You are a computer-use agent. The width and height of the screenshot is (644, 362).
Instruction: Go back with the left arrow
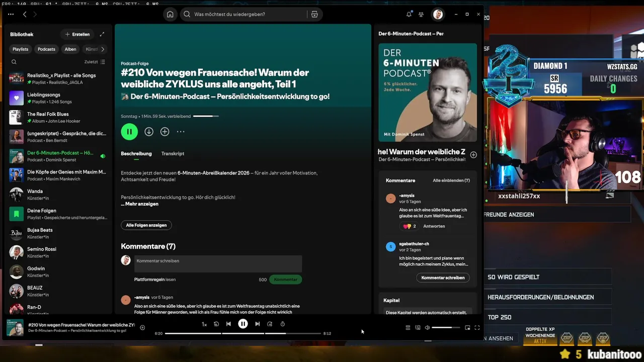coord(25,15)
